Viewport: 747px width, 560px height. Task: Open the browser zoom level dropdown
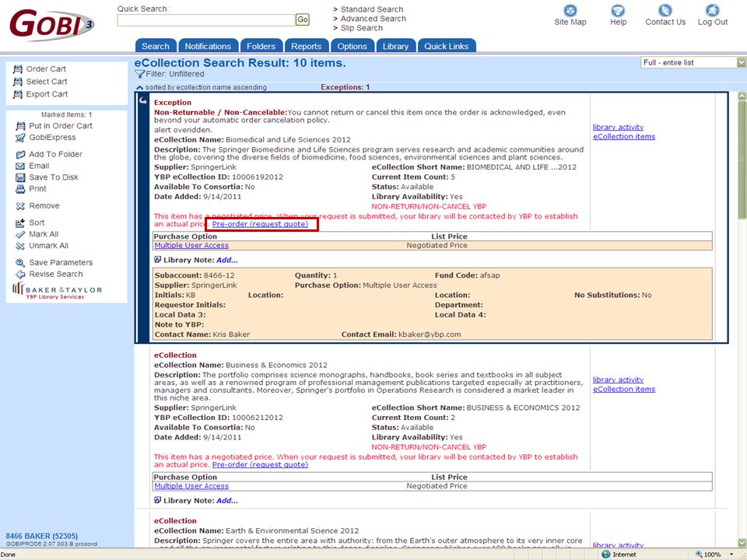point(731,555)
